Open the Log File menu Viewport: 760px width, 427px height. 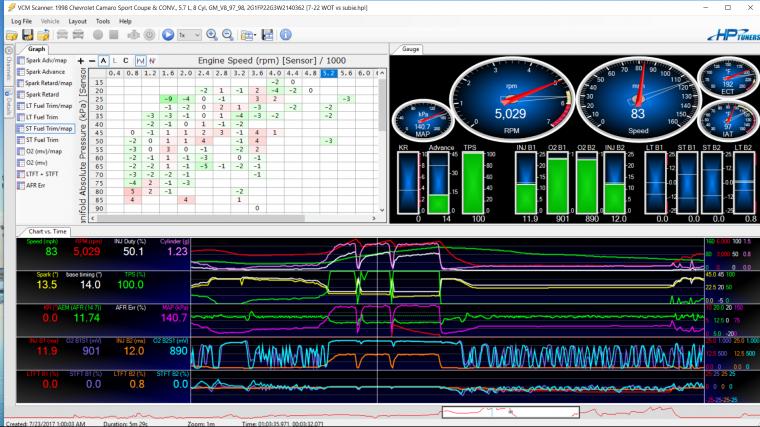click(x=21, y=20)
